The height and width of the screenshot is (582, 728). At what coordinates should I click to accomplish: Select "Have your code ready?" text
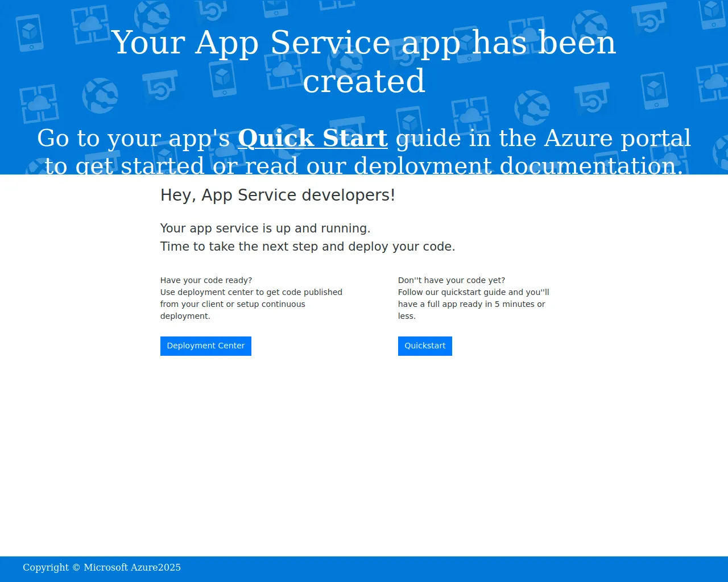[x=206, y=280]
